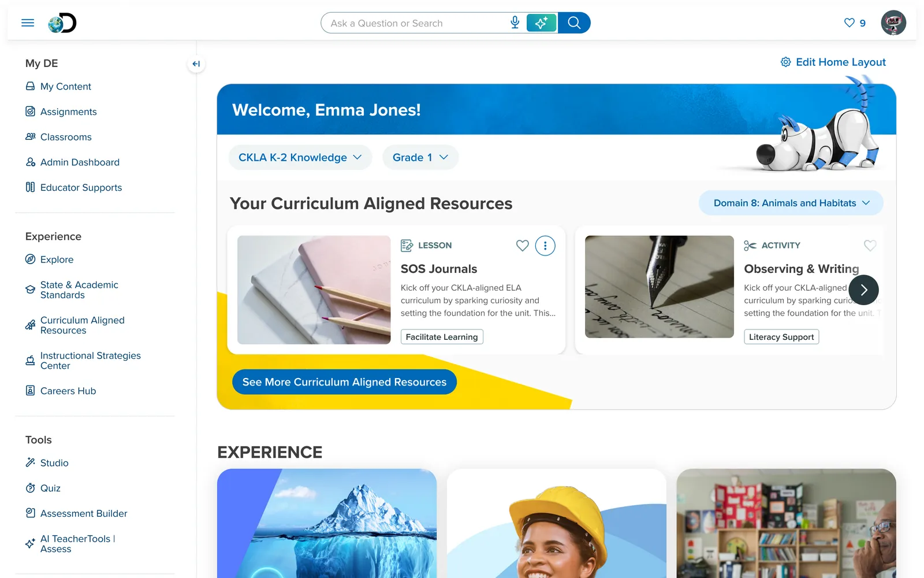The height and width of the screenshot is (578, 924).
Task: Click the Curriculum Aligned Resources icon
Action: click(x=30, y=325)
